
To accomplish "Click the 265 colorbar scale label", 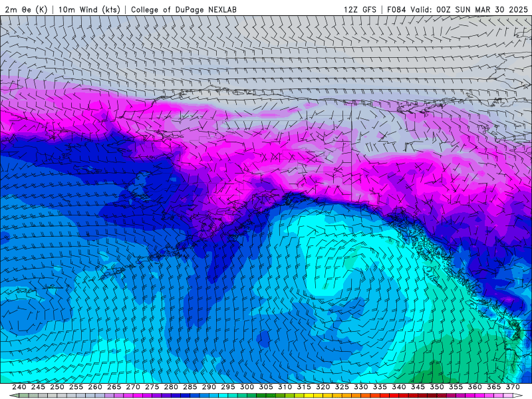I will [114, 387].
